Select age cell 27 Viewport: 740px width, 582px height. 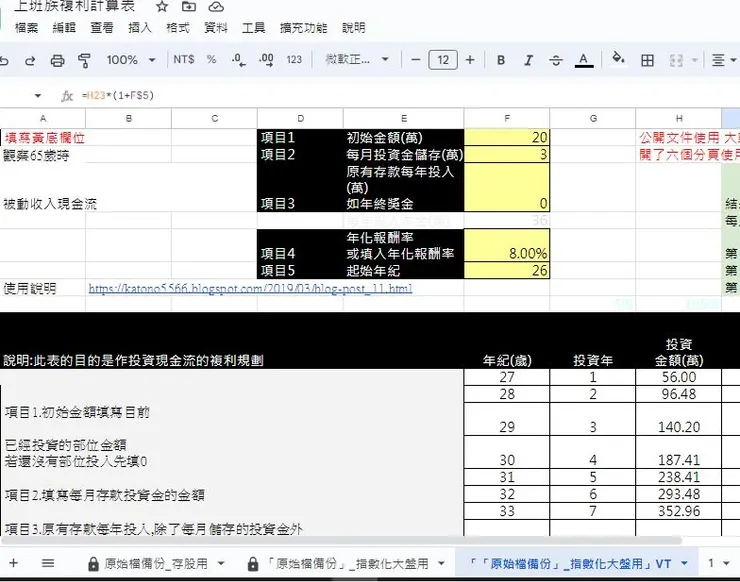507,377
